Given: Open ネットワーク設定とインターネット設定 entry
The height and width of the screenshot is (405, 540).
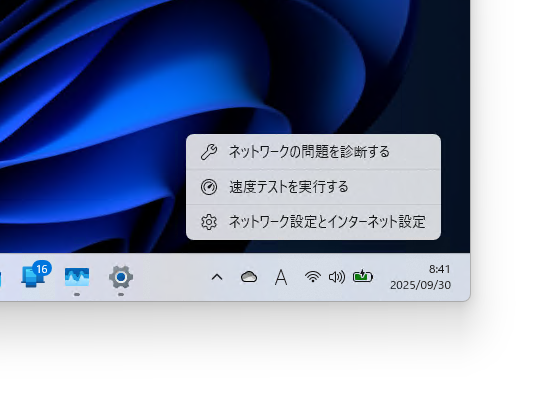Looking at the screenshot, I should pyautogui.click(x=313, y=222).
